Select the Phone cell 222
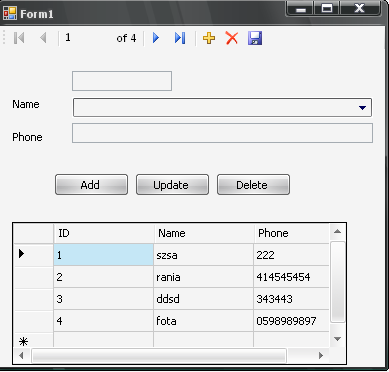Viewport: 389px width, 372px height. click(x=291, y=255)
